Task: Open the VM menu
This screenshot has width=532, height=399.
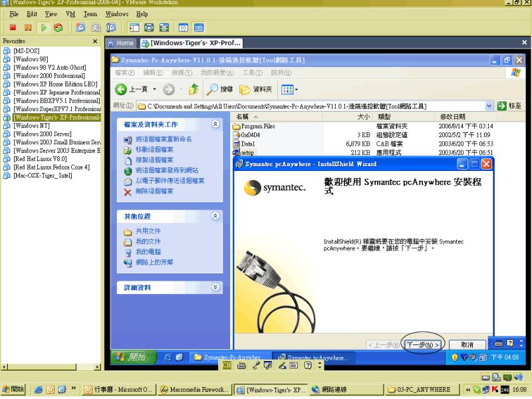Action: tap(70, 14)
